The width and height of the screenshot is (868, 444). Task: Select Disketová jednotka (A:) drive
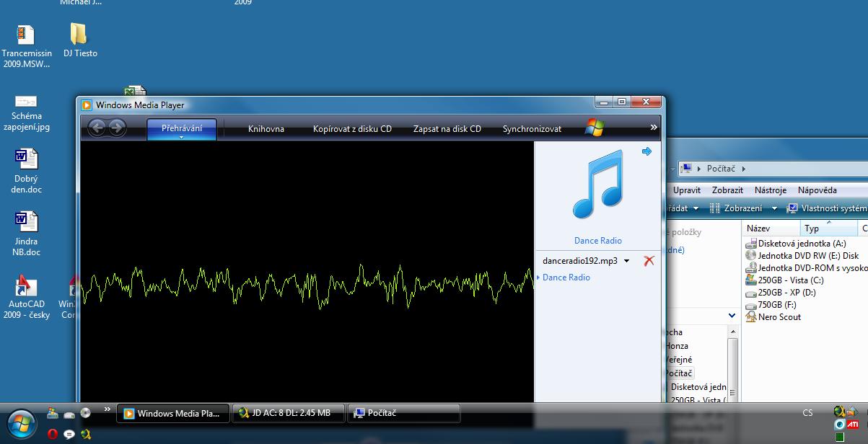796,244
